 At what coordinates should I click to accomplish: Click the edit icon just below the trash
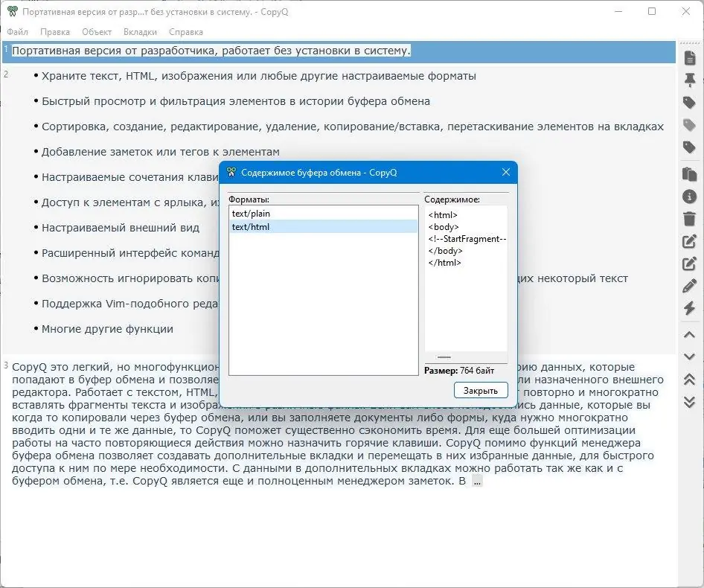pos(690,241)
